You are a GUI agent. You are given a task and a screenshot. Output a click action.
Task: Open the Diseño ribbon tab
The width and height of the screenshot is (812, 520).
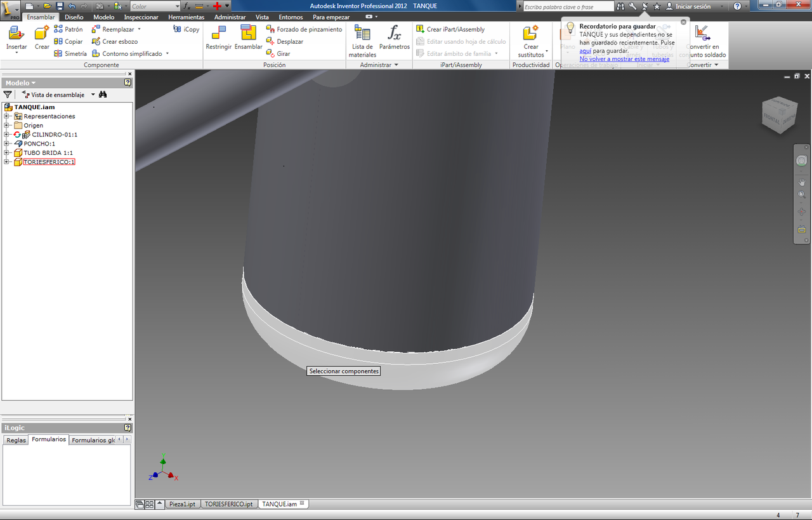click(74, 17)
